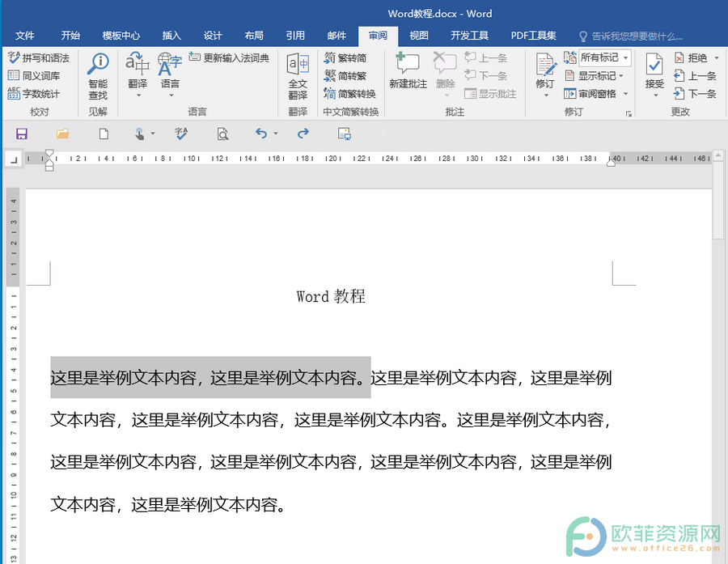Viewport: 728px width, 564px height.
Task: Redo the last action
Action: point(303,134)
